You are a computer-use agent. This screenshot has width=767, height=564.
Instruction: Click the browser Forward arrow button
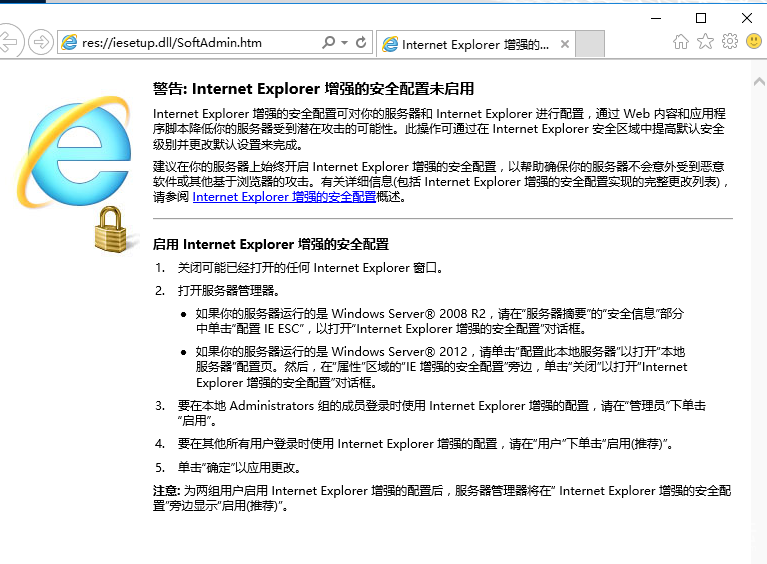40,42
